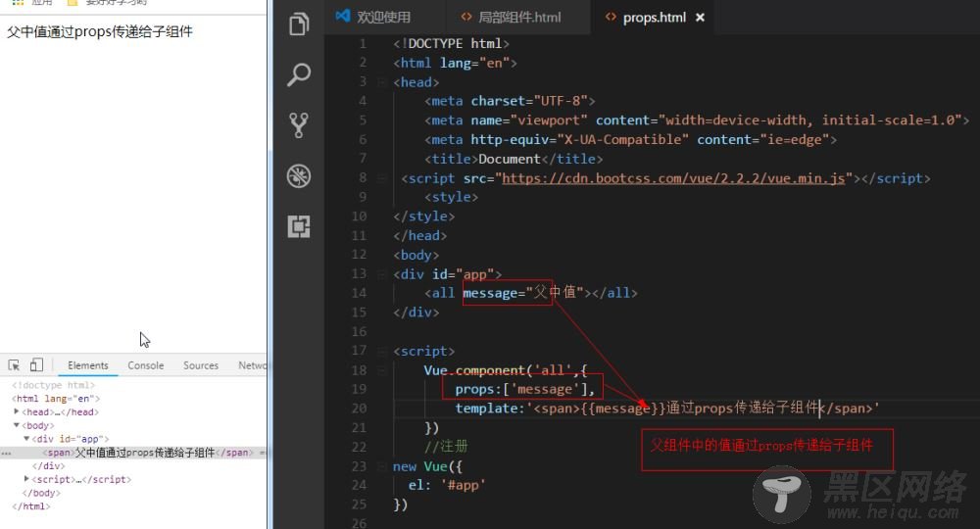Collapse the body node in Elements tree
The width and height of the screenshot is (980, 529).
point(17,425)
